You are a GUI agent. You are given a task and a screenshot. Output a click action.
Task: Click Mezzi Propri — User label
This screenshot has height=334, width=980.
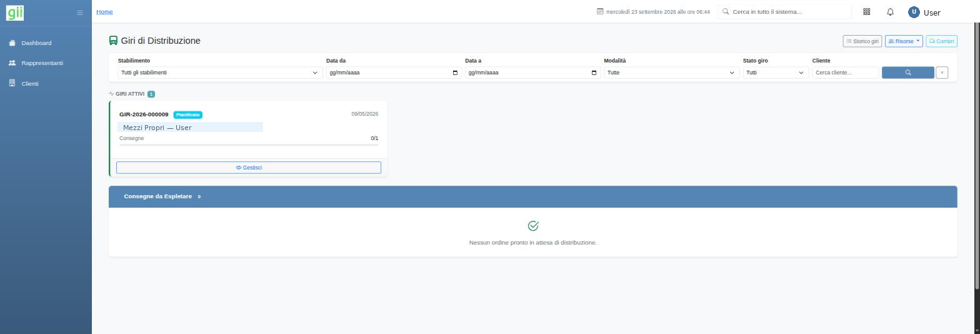pyautogui.click(x=157, y=128)
